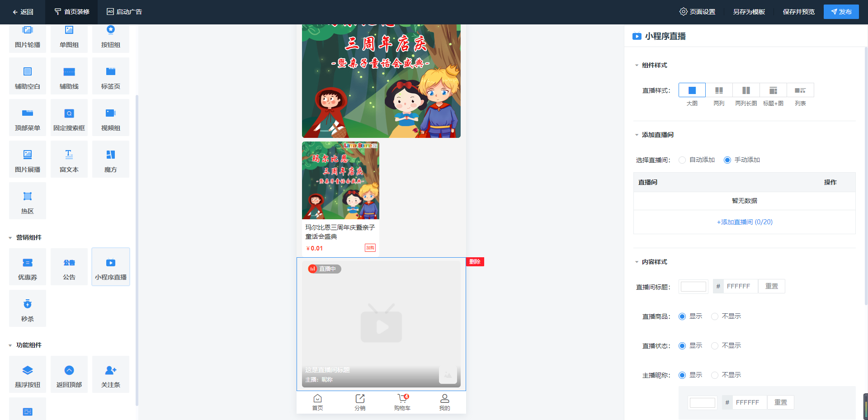Set 直播状态 to 显示
The image size is (868, 420).
coord(690,346)
